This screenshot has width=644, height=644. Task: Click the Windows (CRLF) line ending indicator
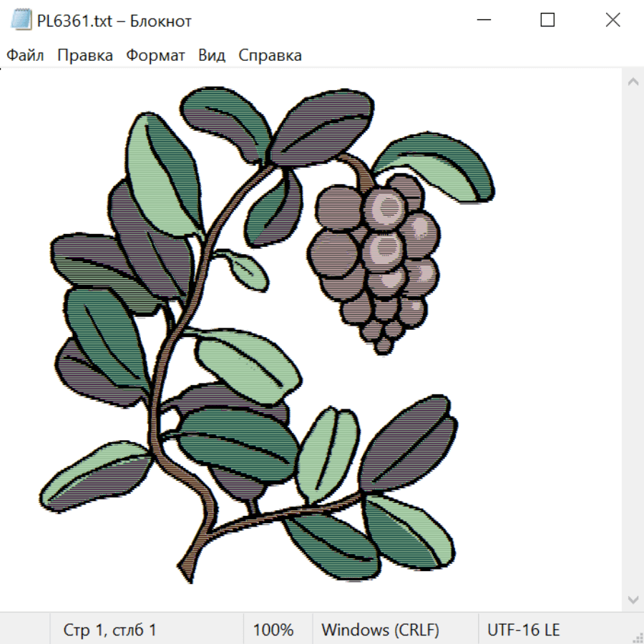tap(381, 630)
